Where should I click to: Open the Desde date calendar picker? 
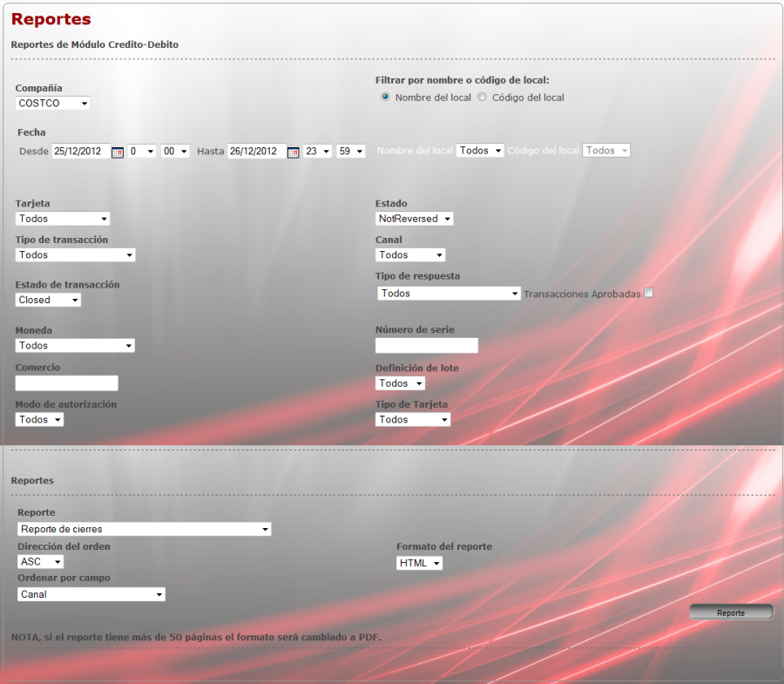point(118,152)
